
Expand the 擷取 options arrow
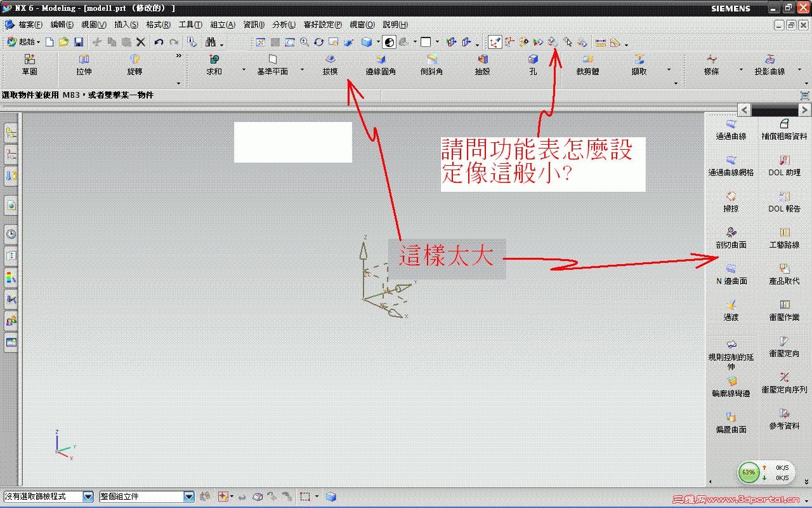pos(669,70)
